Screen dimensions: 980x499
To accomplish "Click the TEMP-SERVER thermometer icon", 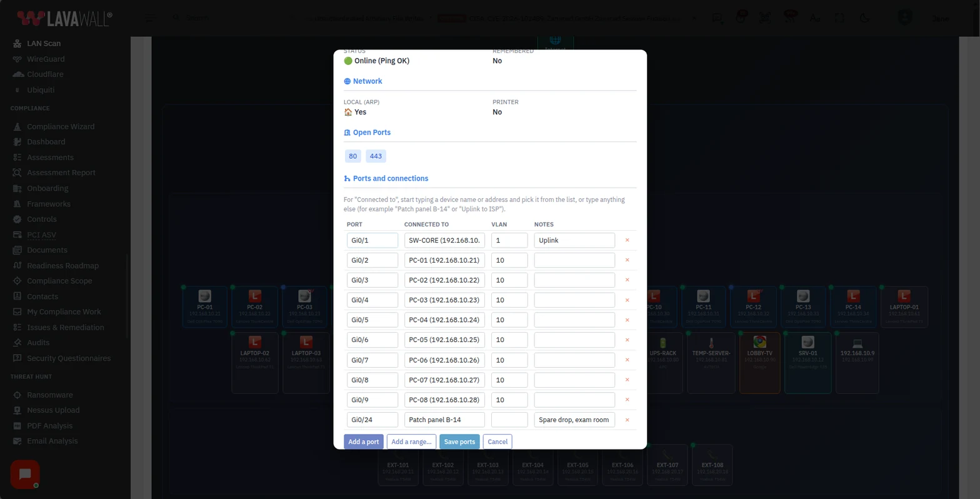I will [x=711, y=342].
